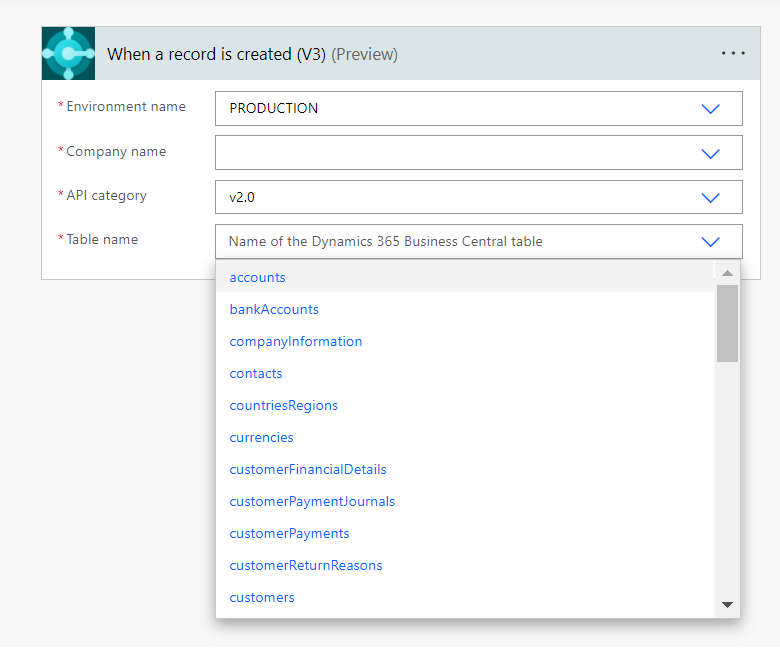Screen dimensions: 780x654
Task: Select countriesRegions table entry
Action: coord(284,405)
